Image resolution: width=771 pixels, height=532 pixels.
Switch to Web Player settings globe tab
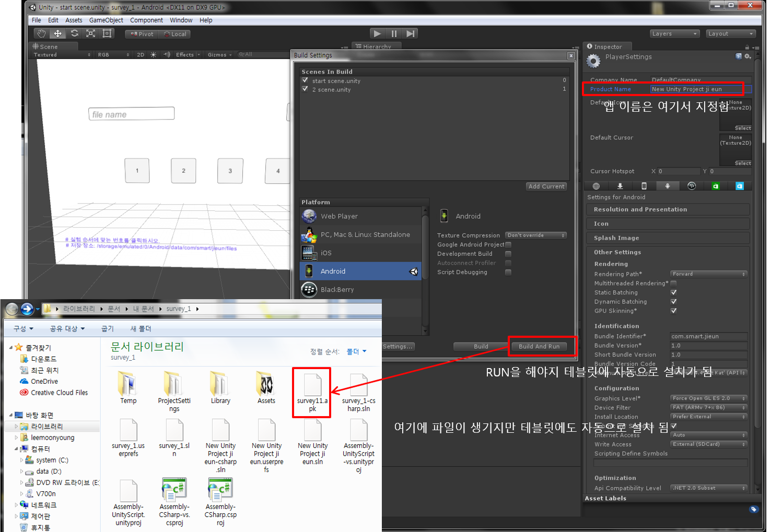click(596, 186)
